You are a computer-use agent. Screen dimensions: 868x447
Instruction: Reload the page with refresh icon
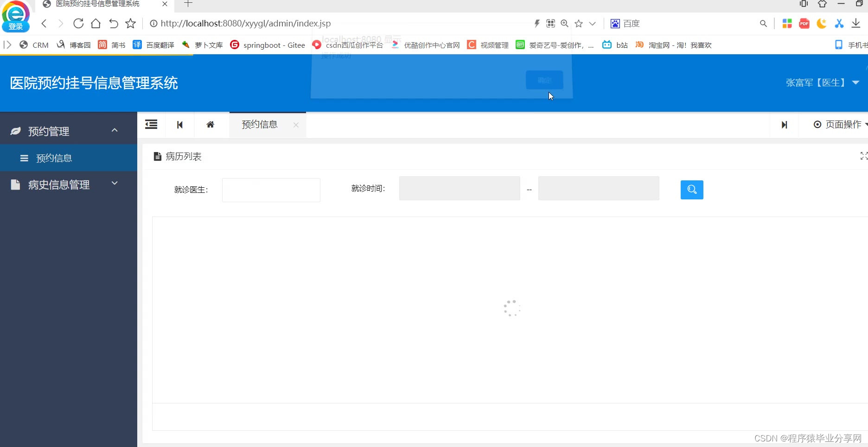[x=78, y=23]
